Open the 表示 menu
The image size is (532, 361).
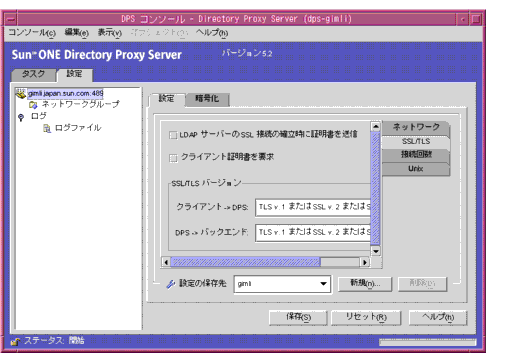point(110,33)
